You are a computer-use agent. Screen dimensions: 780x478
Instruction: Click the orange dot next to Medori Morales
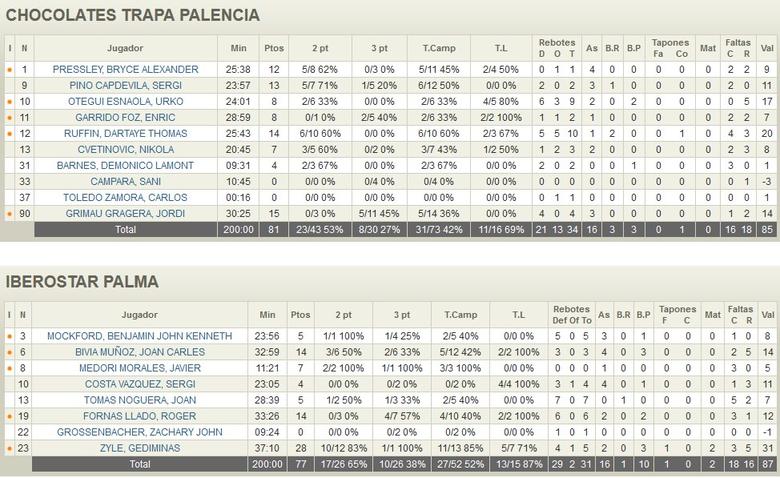pos(10,368)
